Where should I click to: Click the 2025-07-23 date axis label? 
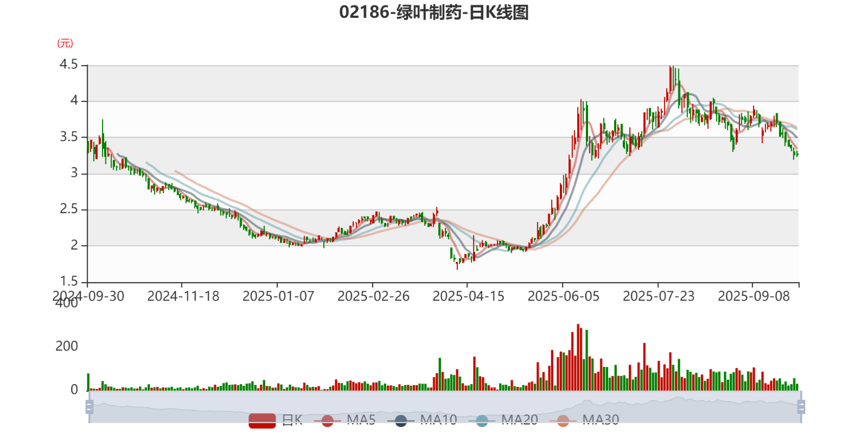click(x=659, y=296)
